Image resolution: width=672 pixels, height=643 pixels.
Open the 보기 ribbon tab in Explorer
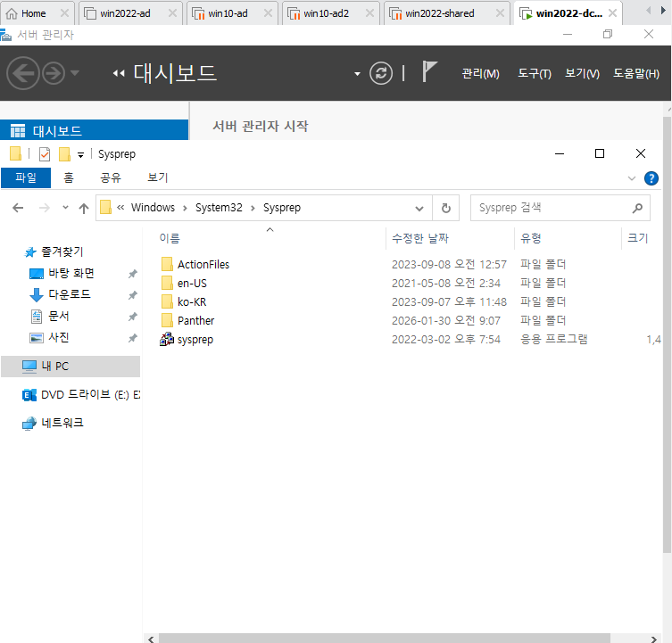point(157,177)
